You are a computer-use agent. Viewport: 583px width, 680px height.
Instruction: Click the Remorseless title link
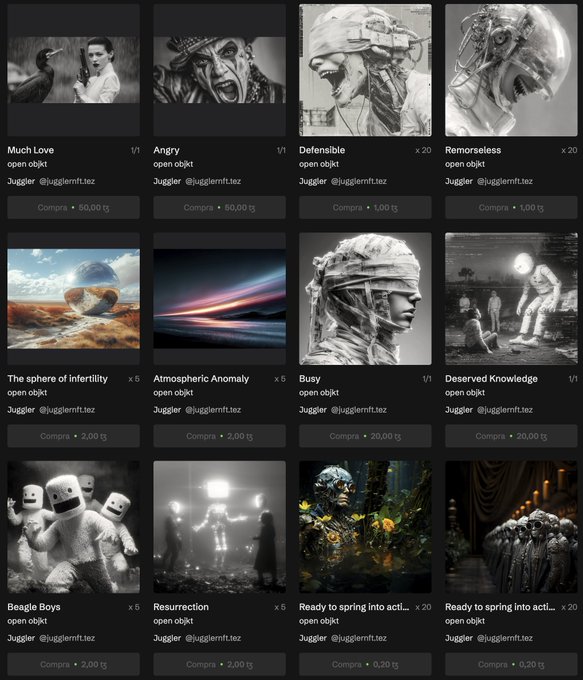point(473,150)
